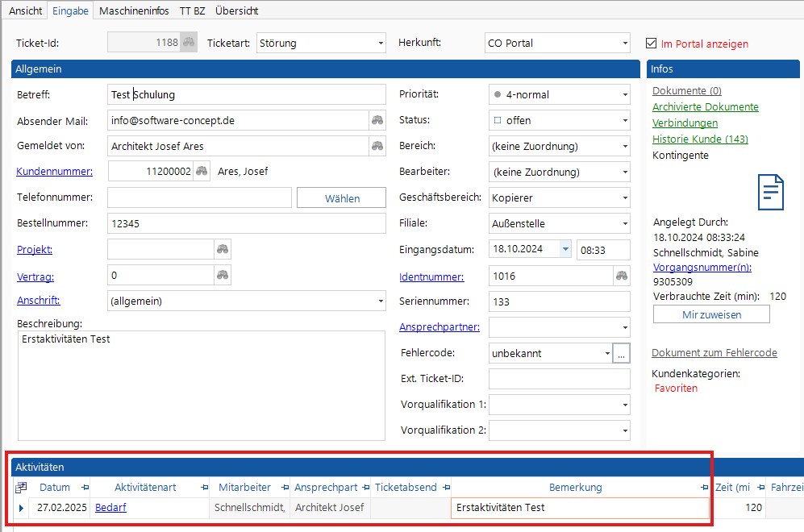Open the Herkunft dropdown
Image resolution: width=804 pixels, height=532 pixels.
tap(625, 43)
